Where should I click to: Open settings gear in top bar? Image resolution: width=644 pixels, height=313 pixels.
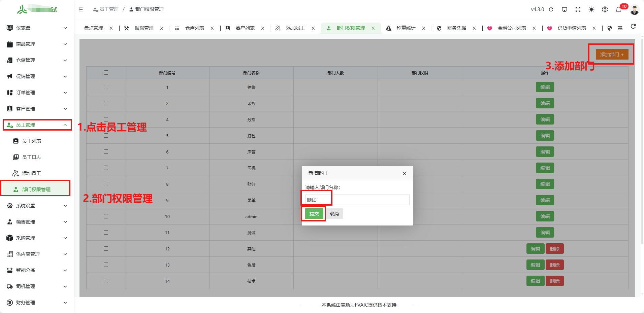(605, 9)
